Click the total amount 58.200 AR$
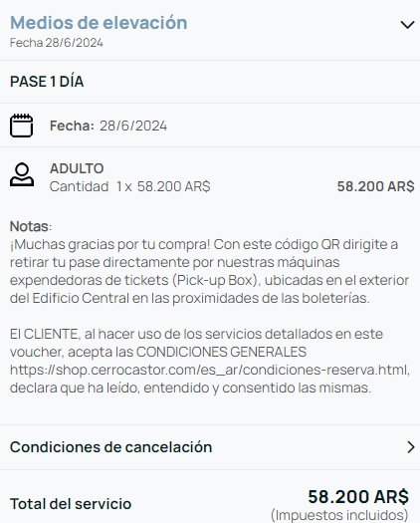This screenshot has height=523, width=420. (358, 497)
